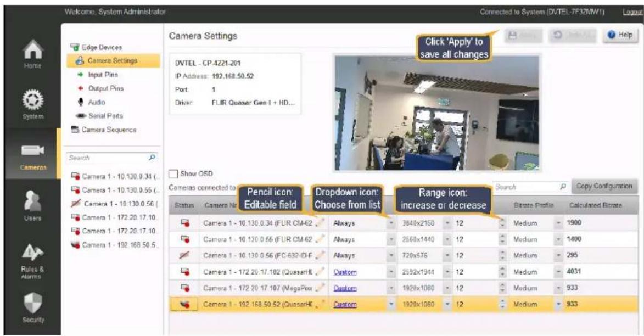
Task: Click status icon of highlighted 192.168.50.52 row
Action: tap(185, 304)
